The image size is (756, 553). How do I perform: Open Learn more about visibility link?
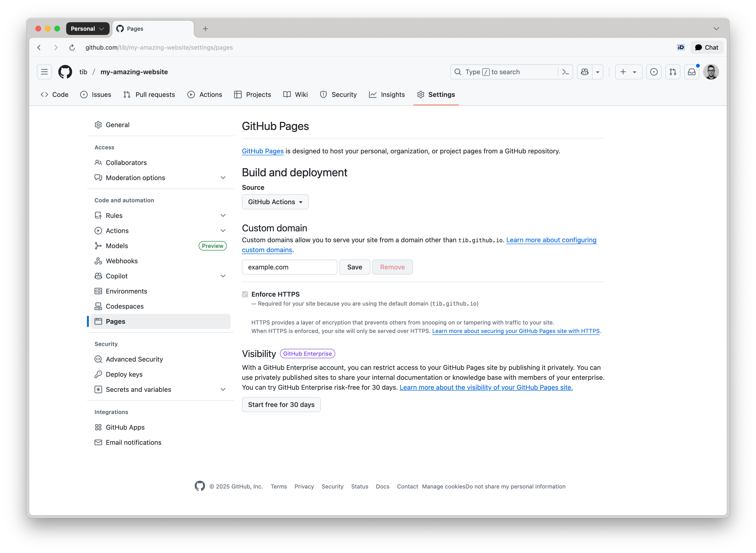coord(486,387)
